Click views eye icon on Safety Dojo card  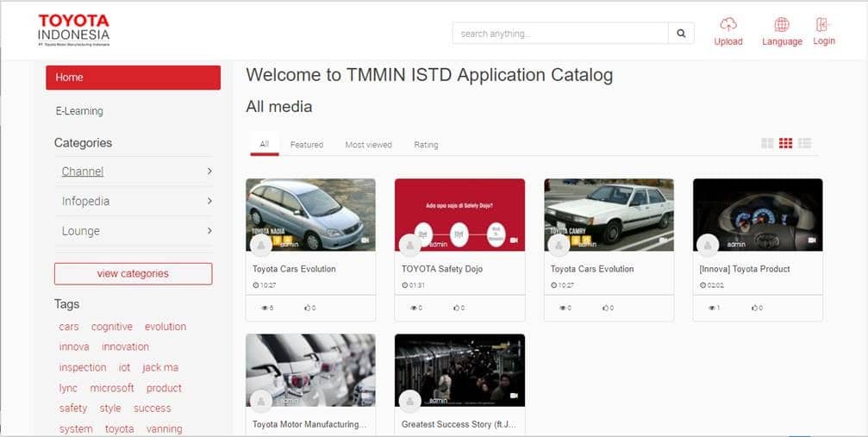tap(414, 308)
